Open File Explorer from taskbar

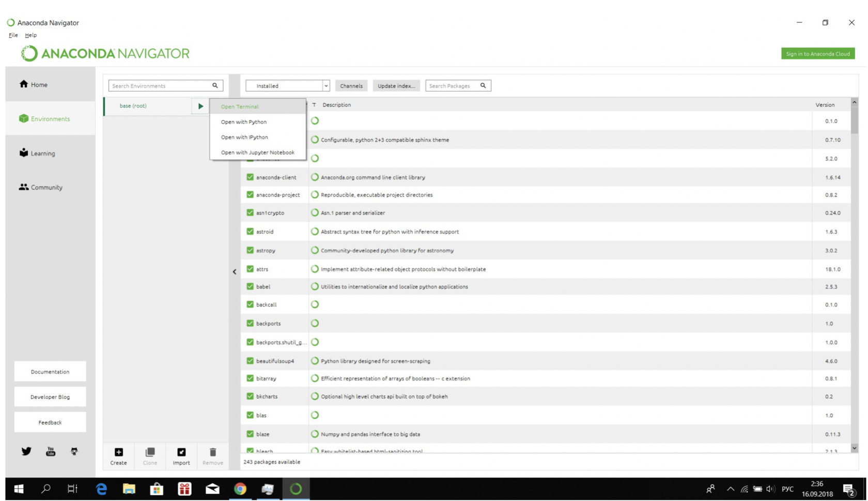click(129, 489)
